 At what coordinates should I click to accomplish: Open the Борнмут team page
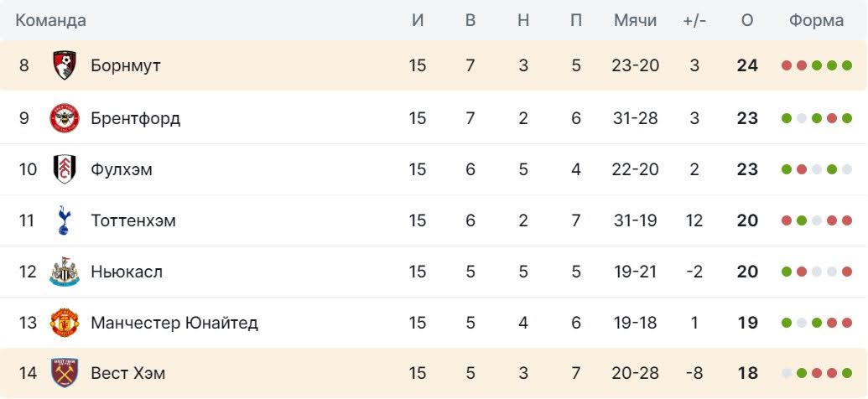tap(126, 65)
